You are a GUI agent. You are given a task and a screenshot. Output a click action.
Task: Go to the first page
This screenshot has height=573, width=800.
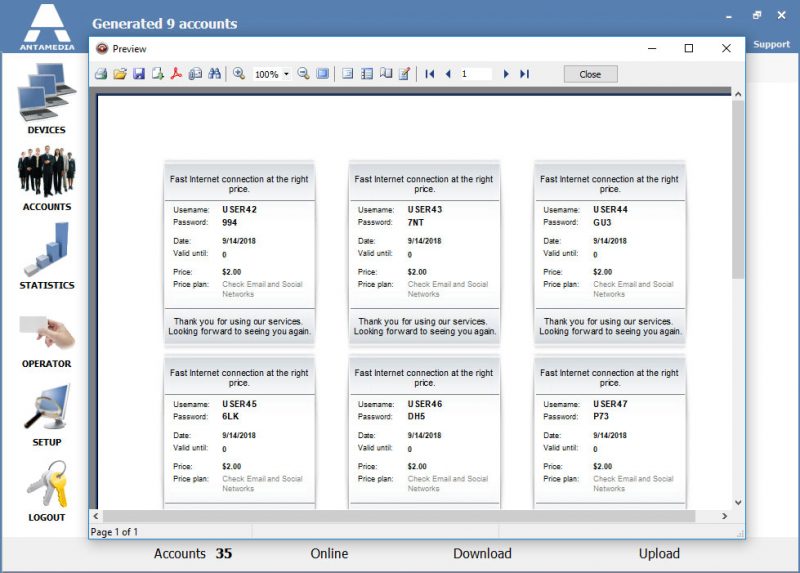point(430,74)
